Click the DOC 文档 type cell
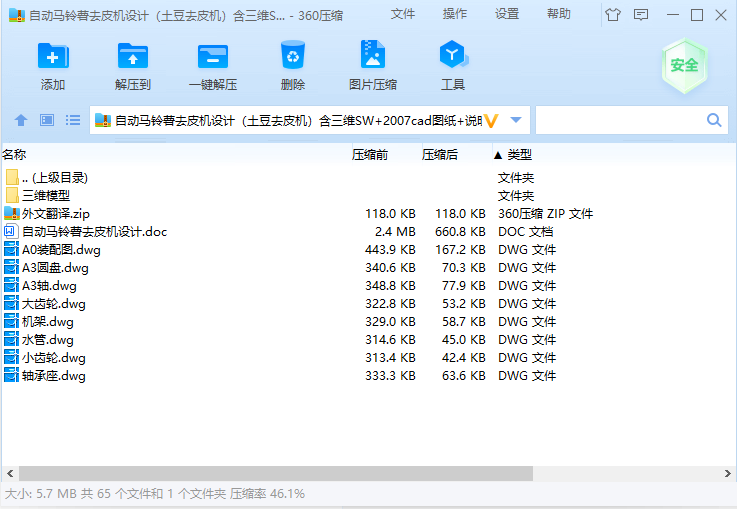The width and height of the screenshot is (737, 509). pos(525,232)
